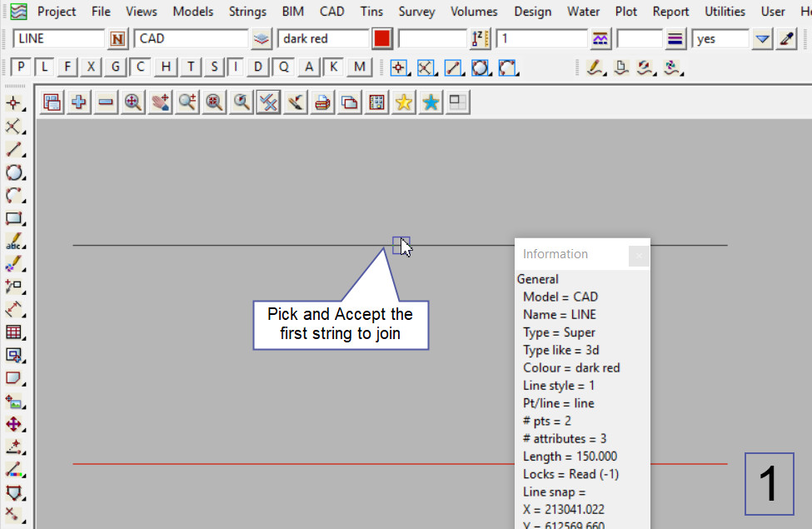This screenshot has width=812, height=529.
Task: Click the eyedropper icon at right of CAD bar
Action: pos(786,39)
